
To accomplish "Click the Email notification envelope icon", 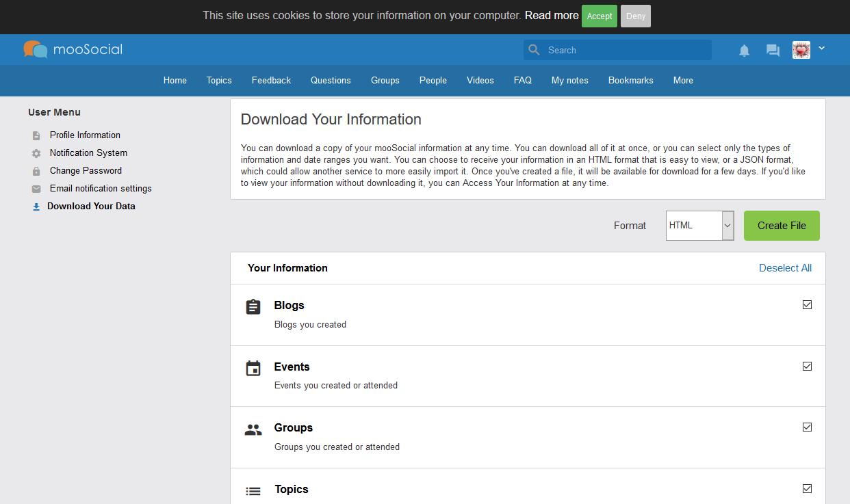I will click(x=36, y=189).
